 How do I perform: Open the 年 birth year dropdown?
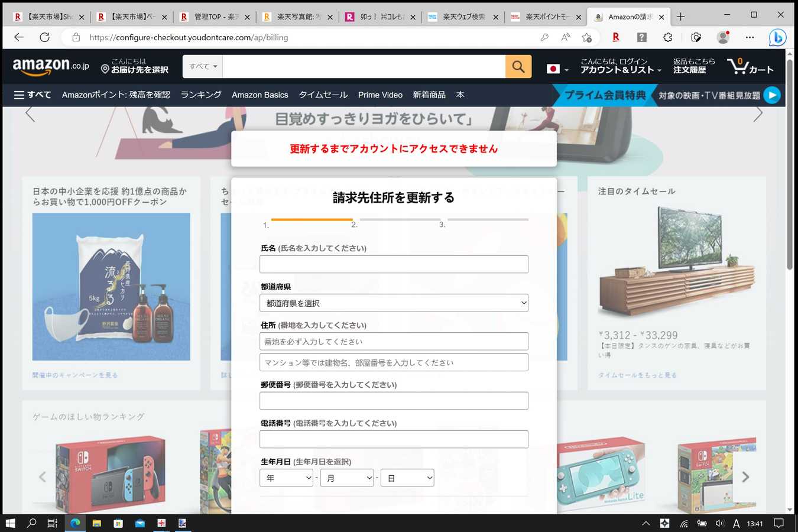[x=286, y=478]
